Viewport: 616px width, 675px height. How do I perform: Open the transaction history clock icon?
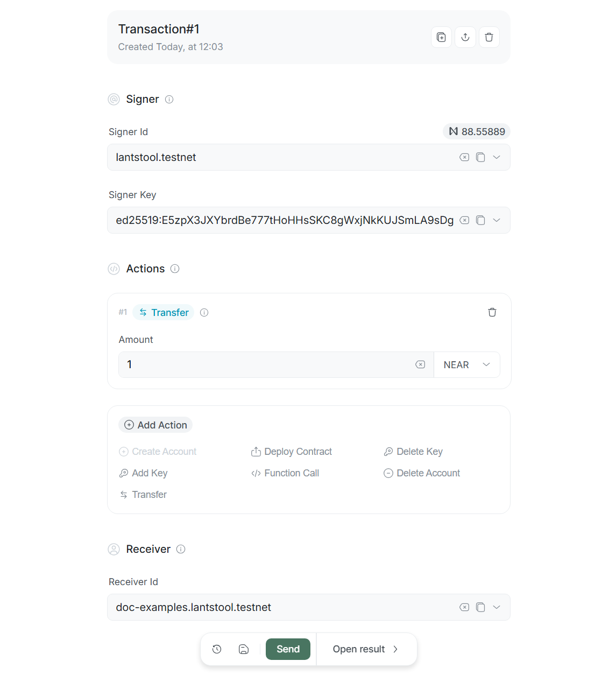point(217,649)
